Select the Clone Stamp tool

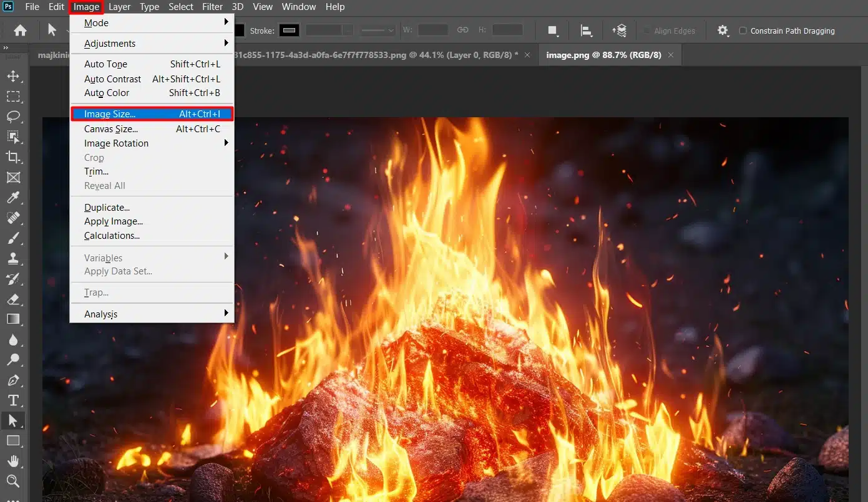pyautogui.click(x=13, y=258)
